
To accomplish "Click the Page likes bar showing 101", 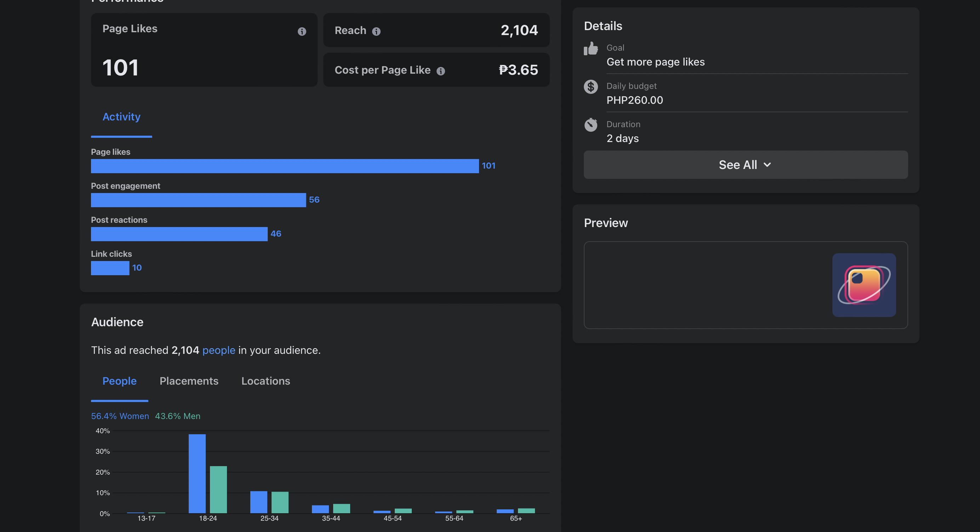I will click(285, 166).
